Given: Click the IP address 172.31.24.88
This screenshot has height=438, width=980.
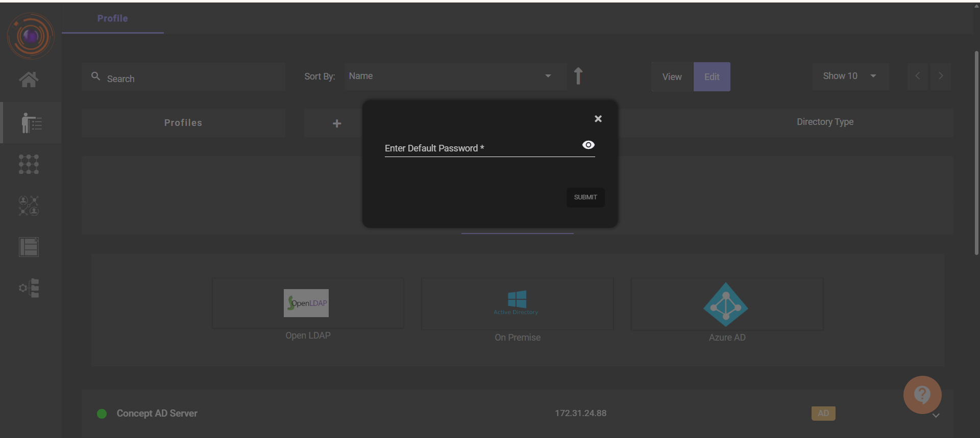Looking at the screenshot, I should [581, 414].
